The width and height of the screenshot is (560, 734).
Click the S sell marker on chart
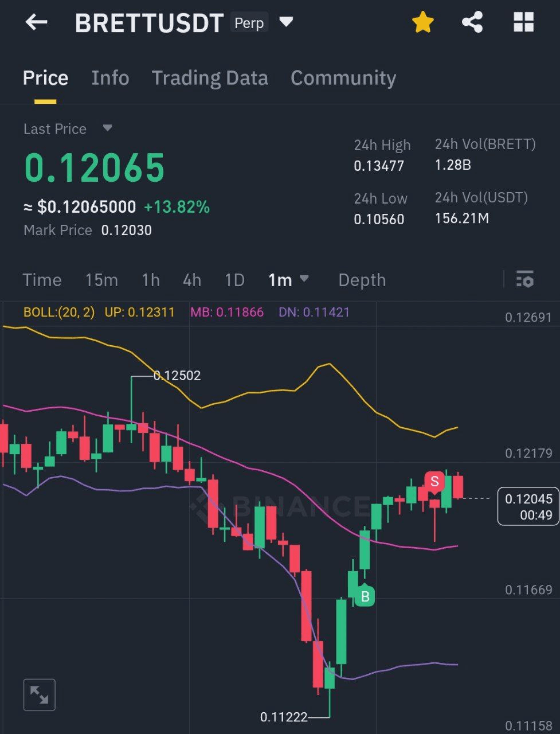(x=434, y=482)
